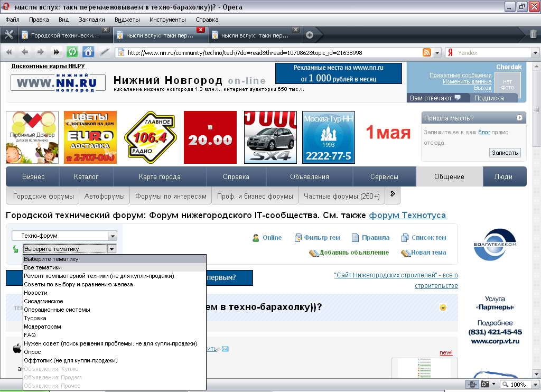Click the green go arrow beside topic selector
Viewport: 541px width, 392px height.
pyautogui.click(x=15, y=249)
